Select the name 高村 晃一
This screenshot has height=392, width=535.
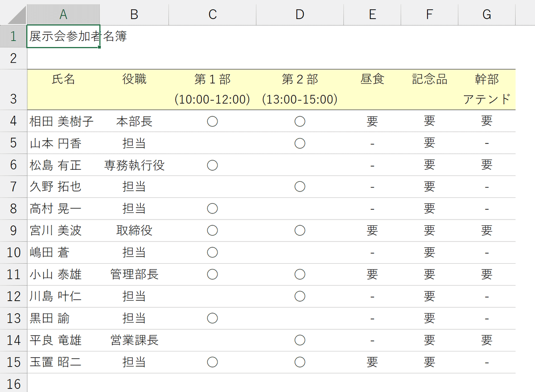coord(55,208)
